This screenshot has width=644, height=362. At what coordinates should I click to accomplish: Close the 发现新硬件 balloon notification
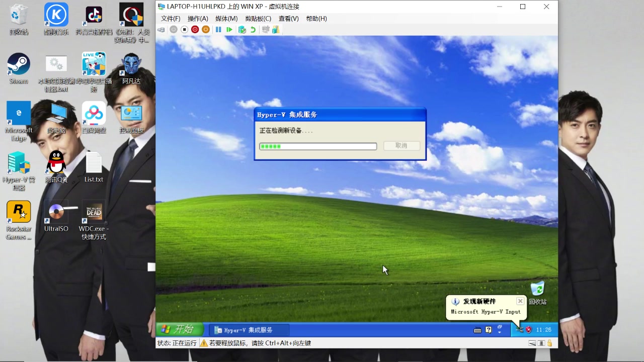[x=520, y=301]
